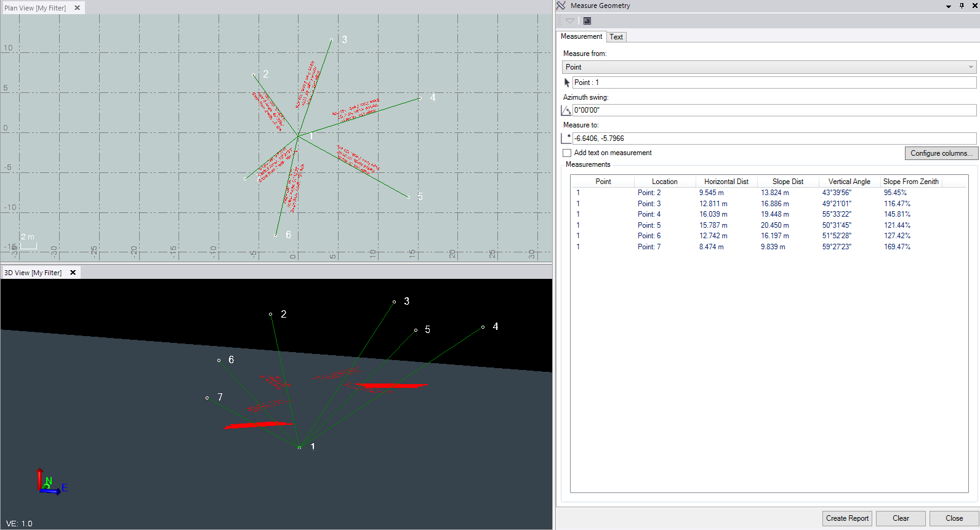Click the azimuth swing angle icon

click(566, 110)
